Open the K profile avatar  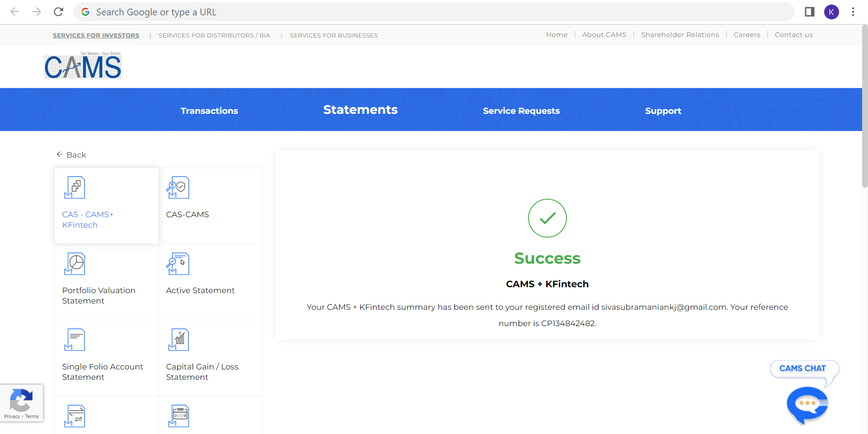[x=831, y=12]
